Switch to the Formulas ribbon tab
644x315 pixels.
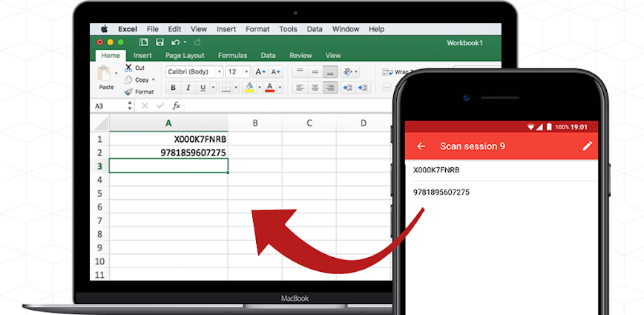click(x=232, y=56)
